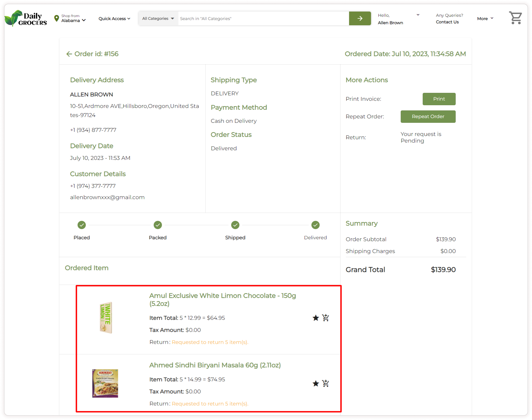Click the Order Subtotal value $139.90

coord(446,239)
